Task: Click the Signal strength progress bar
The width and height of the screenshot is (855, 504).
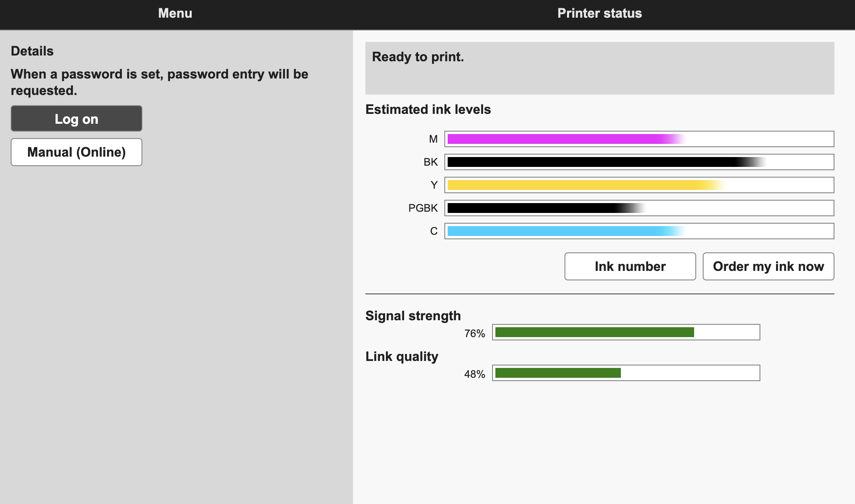Action: pyautogui.click(x=626, y=332)
